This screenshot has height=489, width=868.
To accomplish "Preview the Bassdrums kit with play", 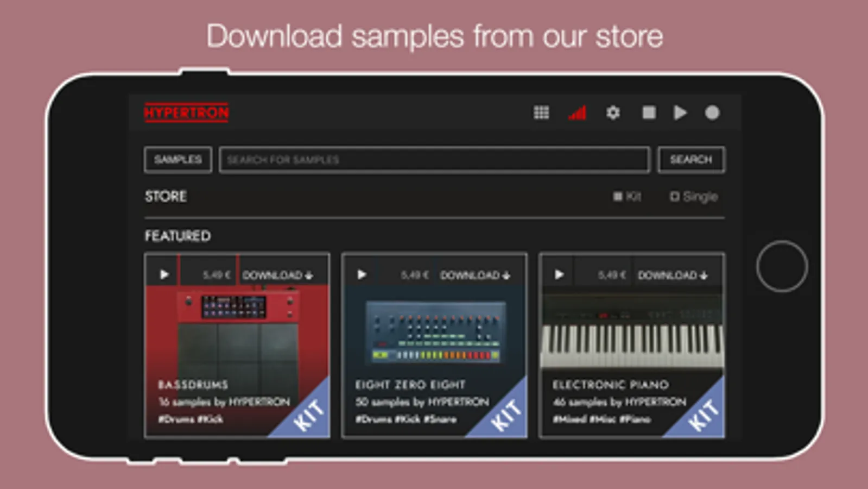I will point(164,275).
